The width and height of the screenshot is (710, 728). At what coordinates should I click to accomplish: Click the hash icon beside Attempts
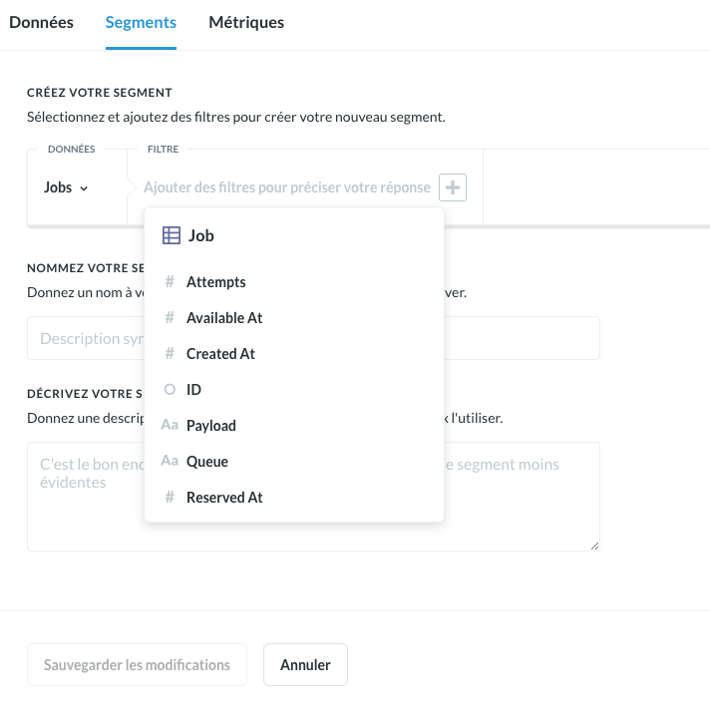[x=170, y=281]
